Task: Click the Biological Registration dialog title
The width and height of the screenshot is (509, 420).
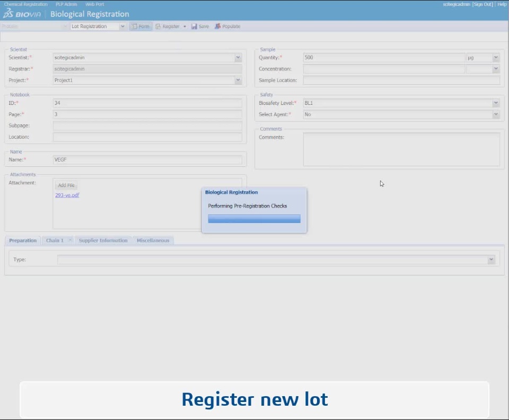Action: (232, 192)
